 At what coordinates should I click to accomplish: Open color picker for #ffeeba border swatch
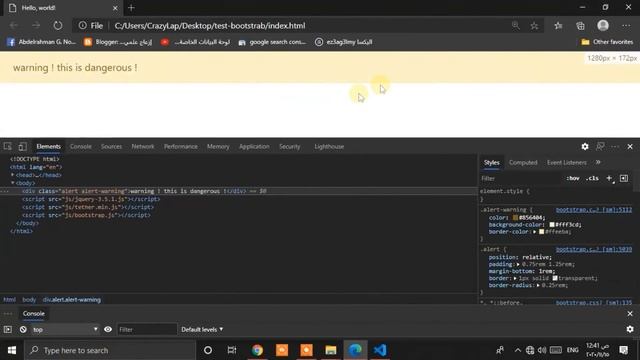[541, 231]
